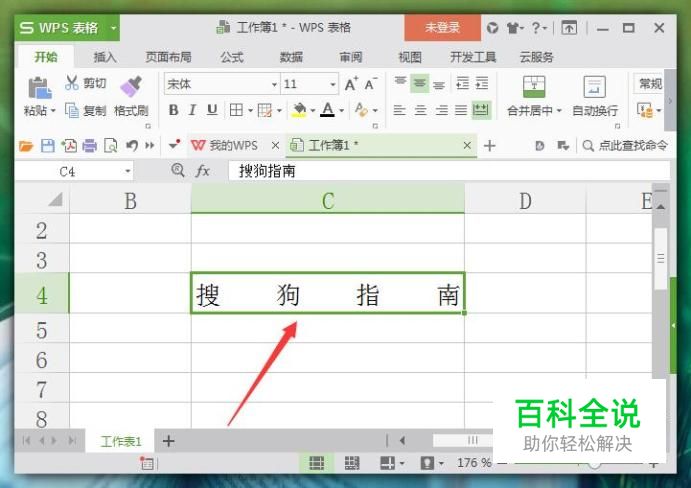Toggle bold formatting
The image size is (691, 488).
click(x=174, y=110)
